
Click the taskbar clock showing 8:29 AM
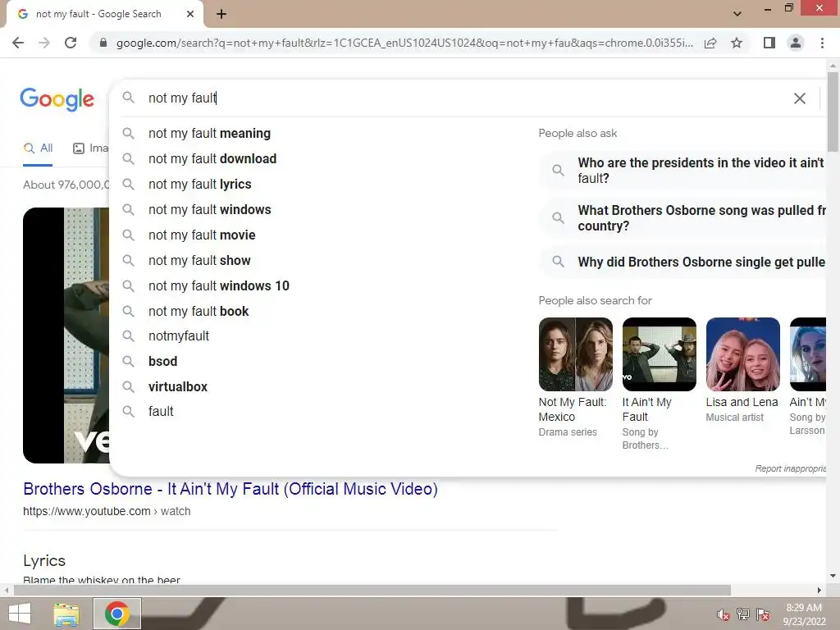coord(804,614)
